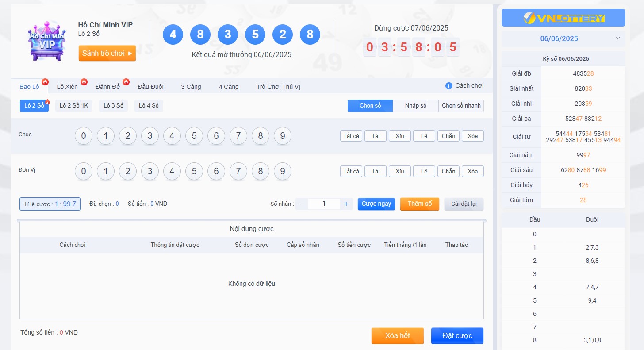Click the Giải nhì result 20359
Screen dimensions: 644x350
click(x=583, y=104)
